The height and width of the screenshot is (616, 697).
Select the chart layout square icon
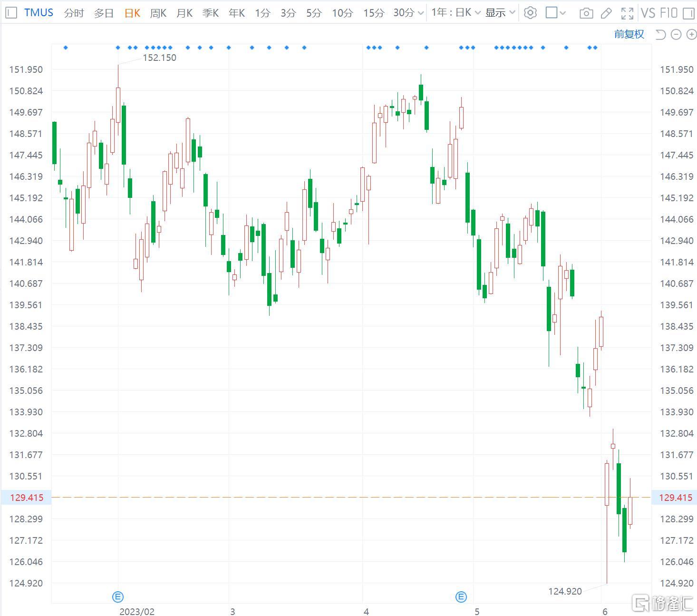pyautogui.click(x=552, y=13)
